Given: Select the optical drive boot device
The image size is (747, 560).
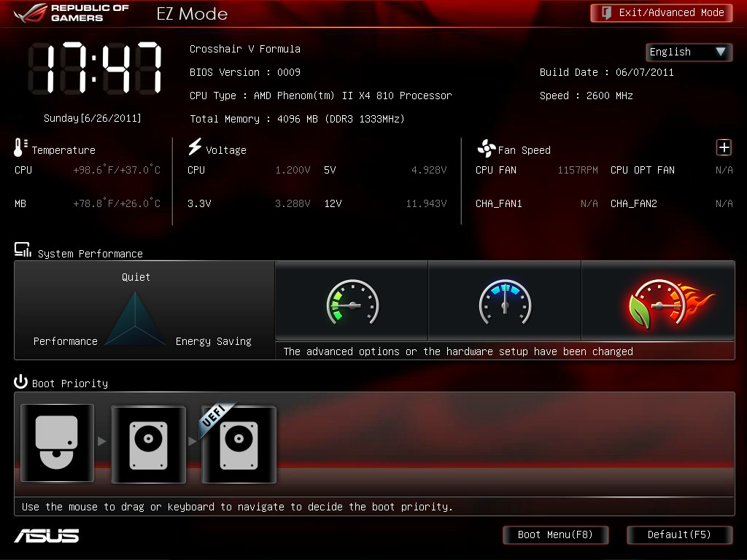Looking at the screenshot, I should (57, 443).
